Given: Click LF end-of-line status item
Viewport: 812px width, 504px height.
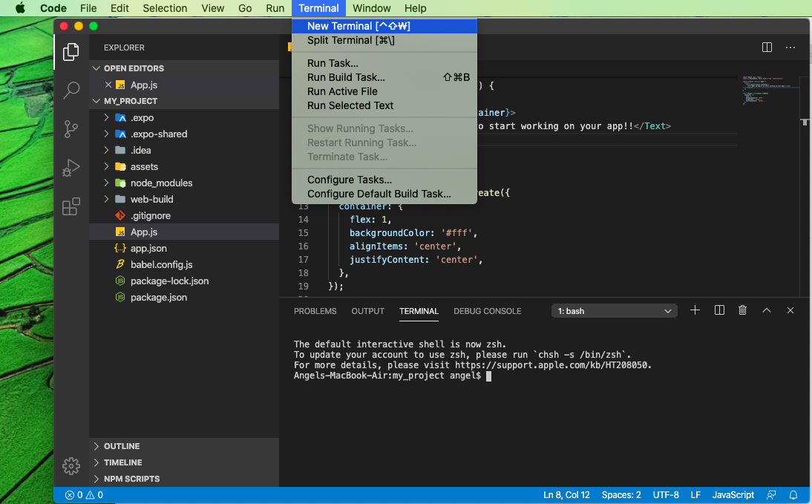Looking at the screenshot, I should [x=695, y=494].
